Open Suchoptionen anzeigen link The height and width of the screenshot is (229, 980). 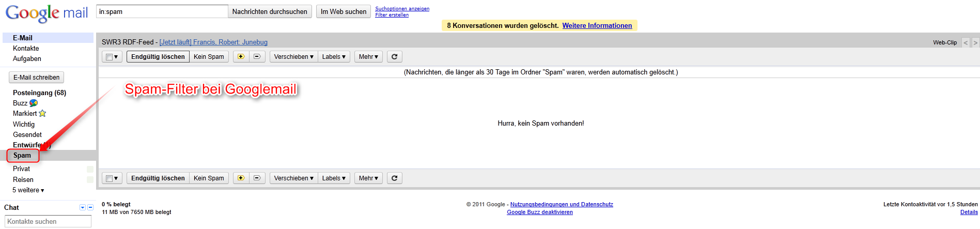[402, 9]
